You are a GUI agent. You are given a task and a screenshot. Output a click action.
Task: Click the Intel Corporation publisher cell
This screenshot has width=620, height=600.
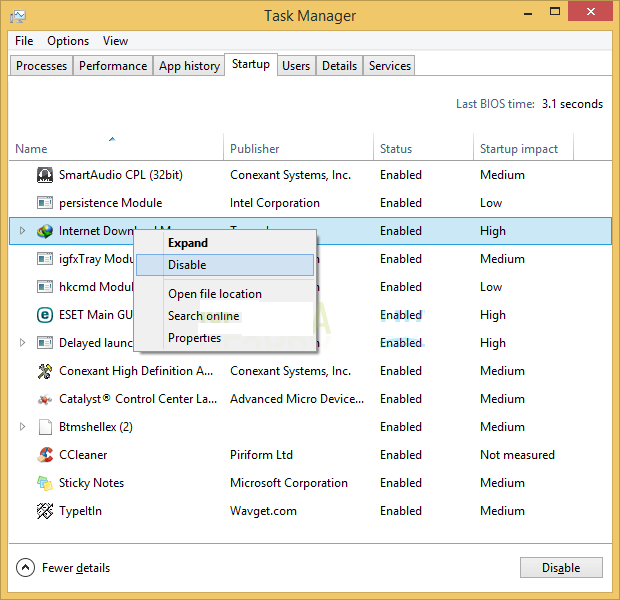click(275, 203)
